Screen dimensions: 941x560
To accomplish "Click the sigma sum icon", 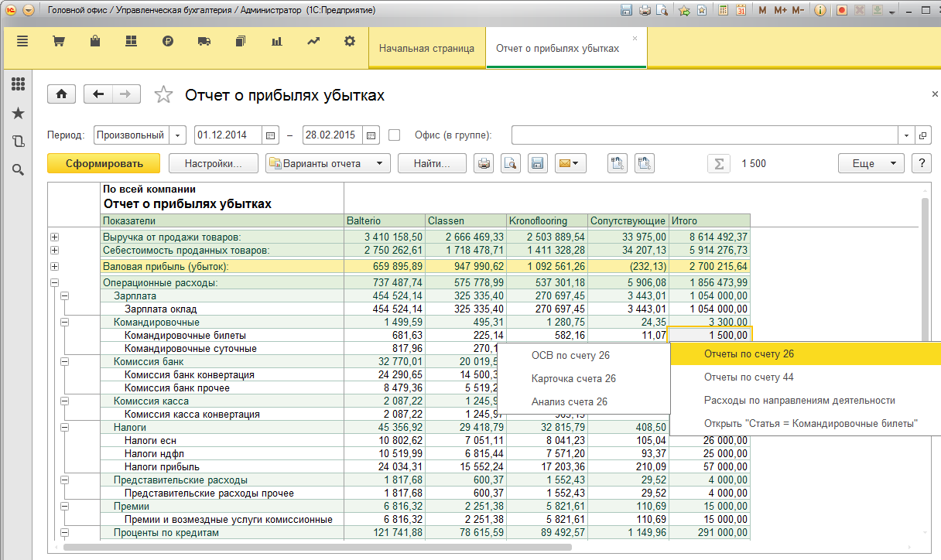I will click(719, 163).
